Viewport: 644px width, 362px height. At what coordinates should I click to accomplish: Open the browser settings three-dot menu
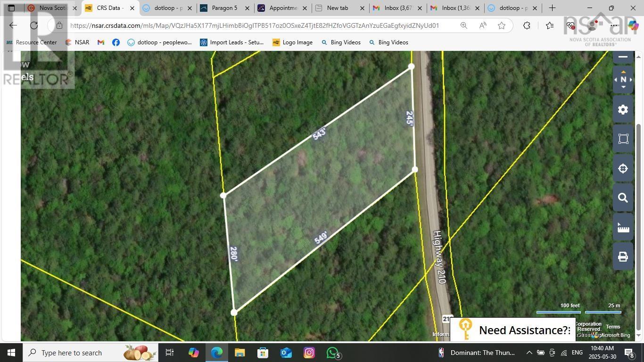613,25
